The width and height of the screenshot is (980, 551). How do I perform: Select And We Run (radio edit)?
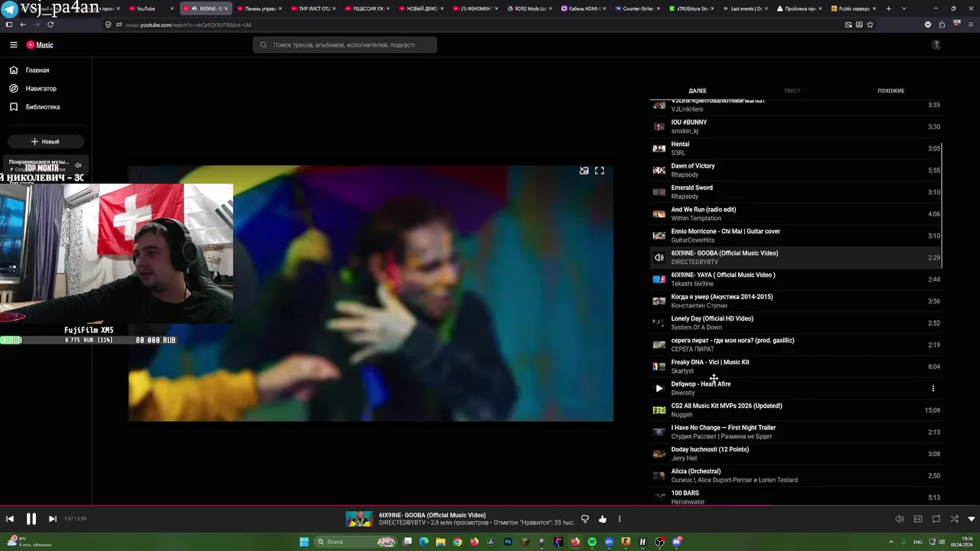click(x=796, y=214)
